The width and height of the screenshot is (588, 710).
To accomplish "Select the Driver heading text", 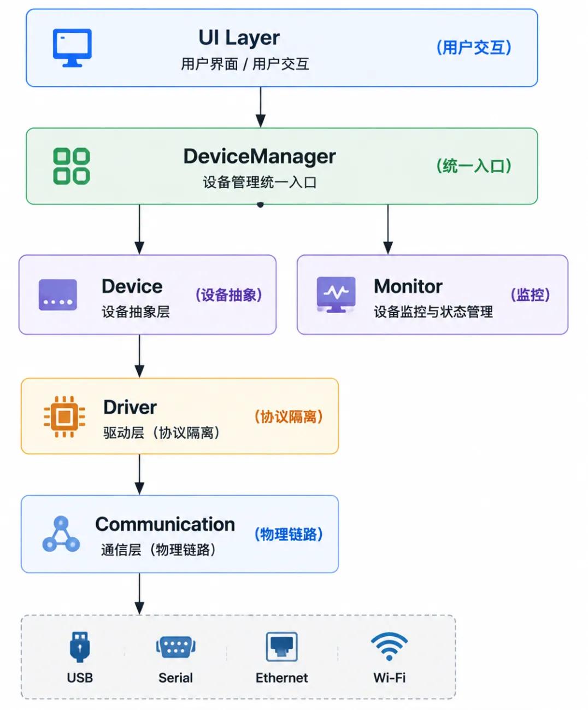I will 130,408.
